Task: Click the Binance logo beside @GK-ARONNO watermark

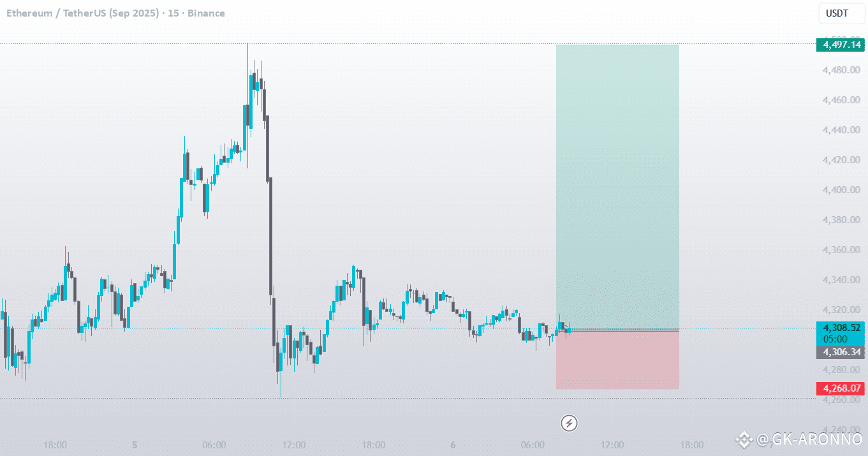Action: 744,439
